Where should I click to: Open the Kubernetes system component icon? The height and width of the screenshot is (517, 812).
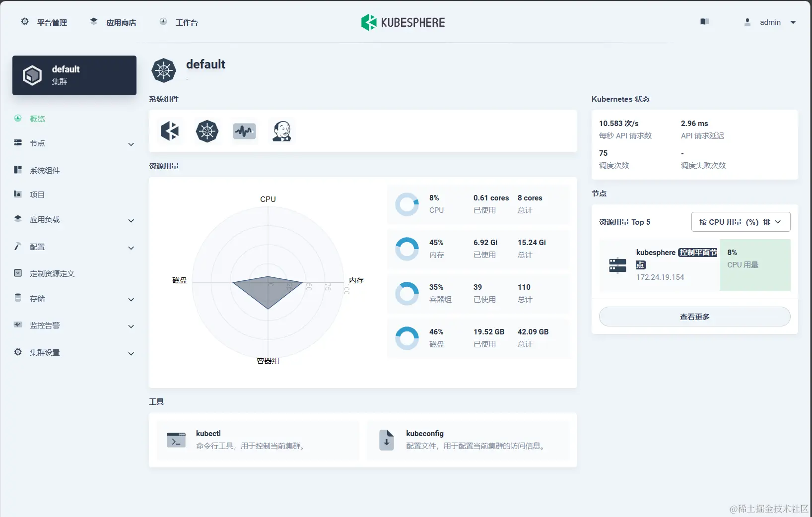207,131
